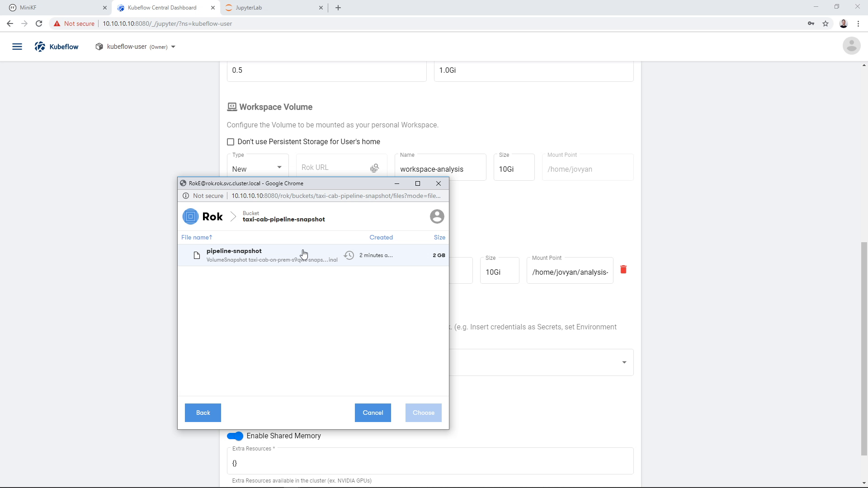Edit the memory 1.0Gi field
The image size is (868, 488).
533,70
